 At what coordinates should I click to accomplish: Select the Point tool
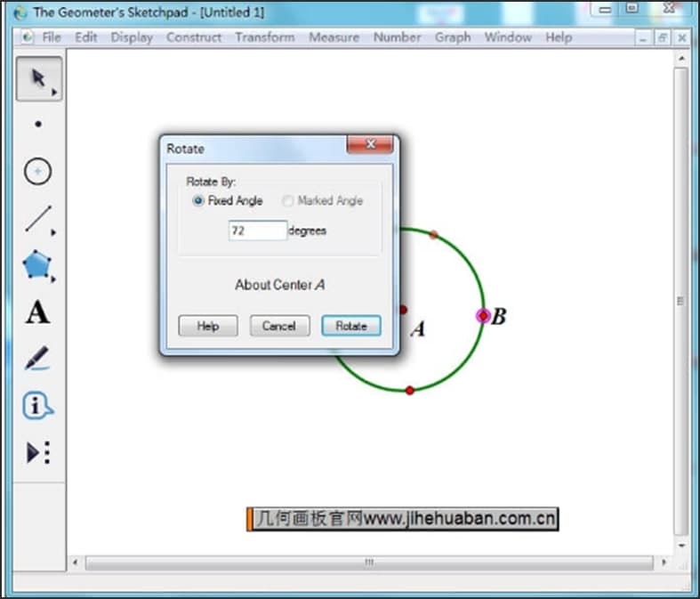[37, 125]
